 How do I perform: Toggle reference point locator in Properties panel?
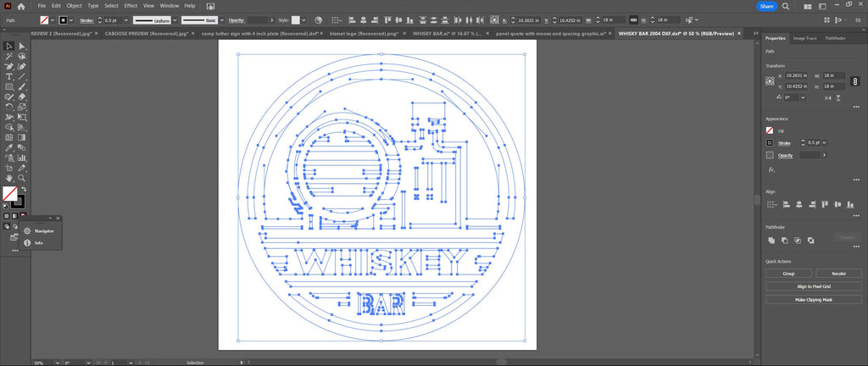coord(770,81)
